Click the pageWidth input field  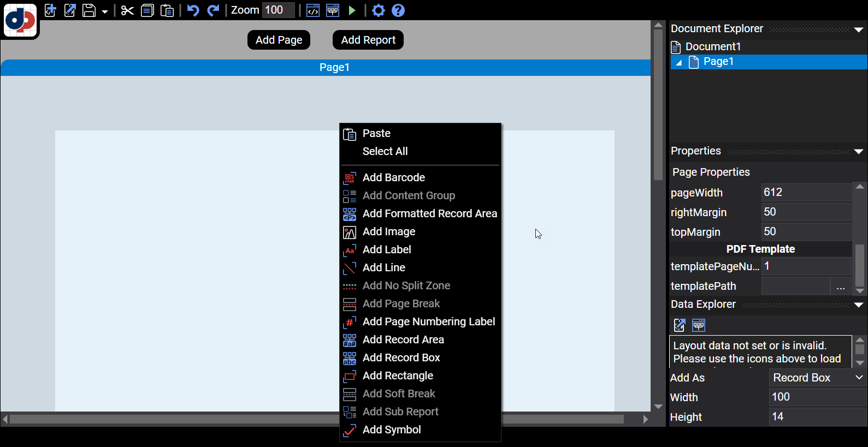pos(805,192)
